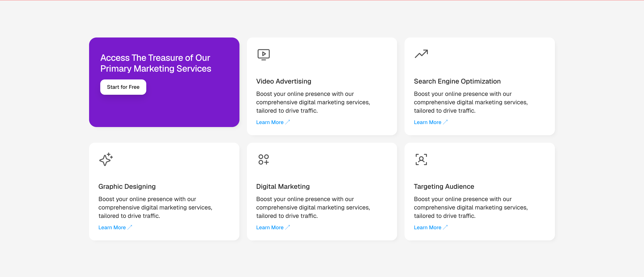This screenshot has height=277, width=644.
Task: Open Learn More under Graphic Designing
Action: coord(115,227)
